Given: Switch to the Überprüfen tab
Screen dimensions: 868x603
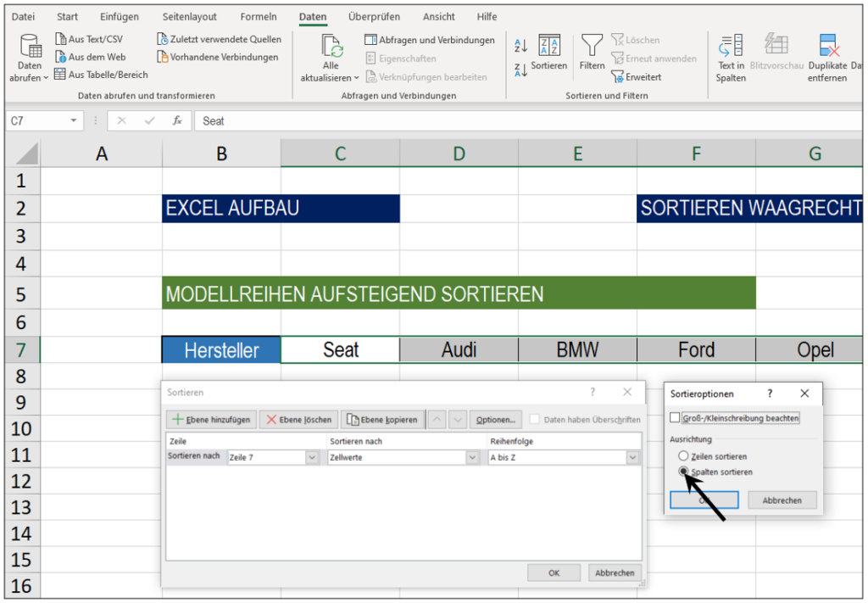Looking at the screenshot, I should point(374,17).
